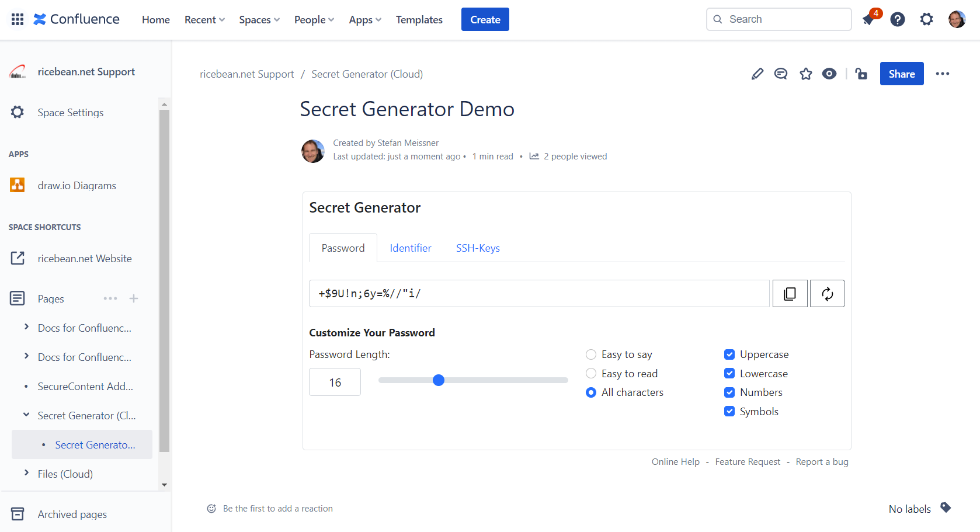980x532 pixels.
Task: Click the author avatar Stefan Meissner
Action: click(313, 151)
